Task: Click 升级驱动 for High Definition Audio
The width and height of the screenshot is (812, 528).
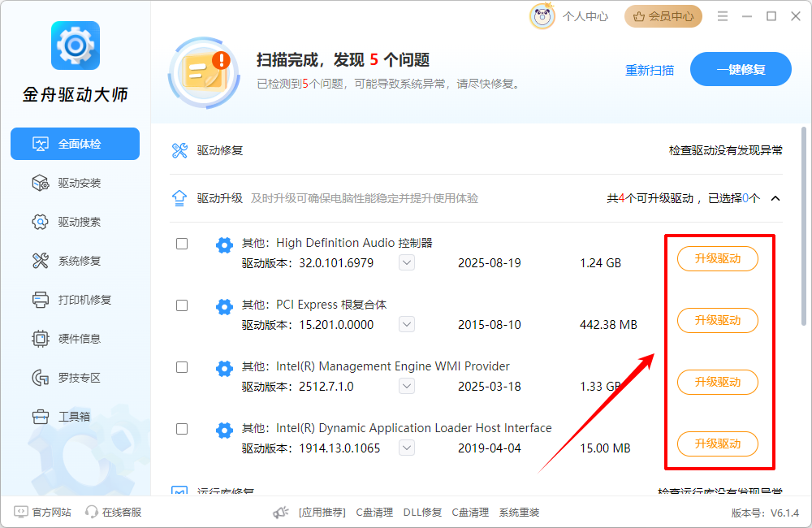Action: click(x=718, y=258)
